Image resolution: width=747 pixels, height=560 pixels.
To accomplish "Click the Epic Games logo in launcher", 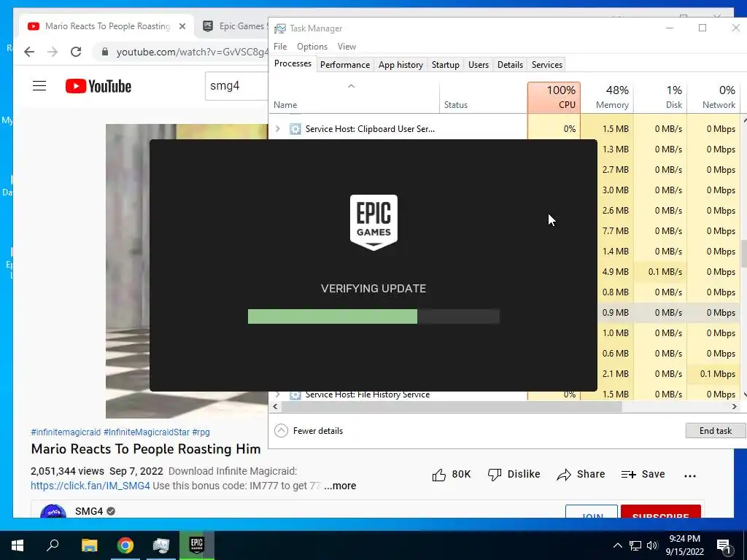I will (373, 222).
